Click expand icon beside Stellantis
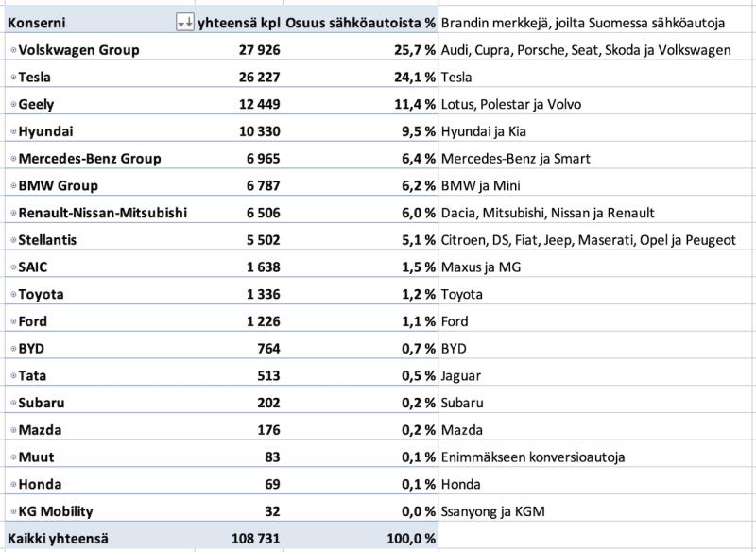The height and width of the screenshot is (552, 756). (12, 240)
